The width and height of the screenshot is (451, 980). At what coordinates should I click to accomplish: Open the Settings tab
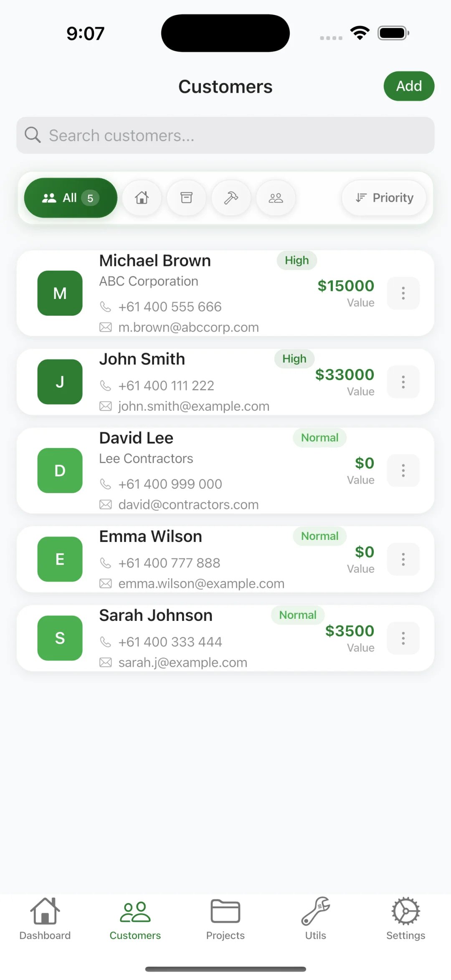[x=405, y=919]
